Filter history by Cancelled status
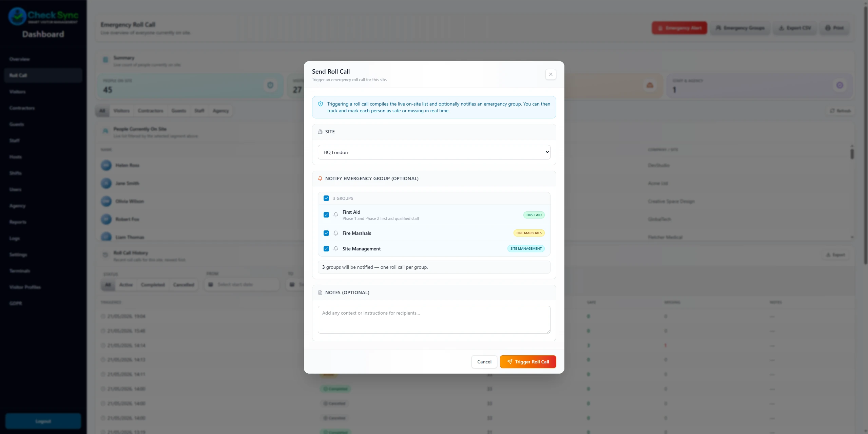 (x=184, y=285)
